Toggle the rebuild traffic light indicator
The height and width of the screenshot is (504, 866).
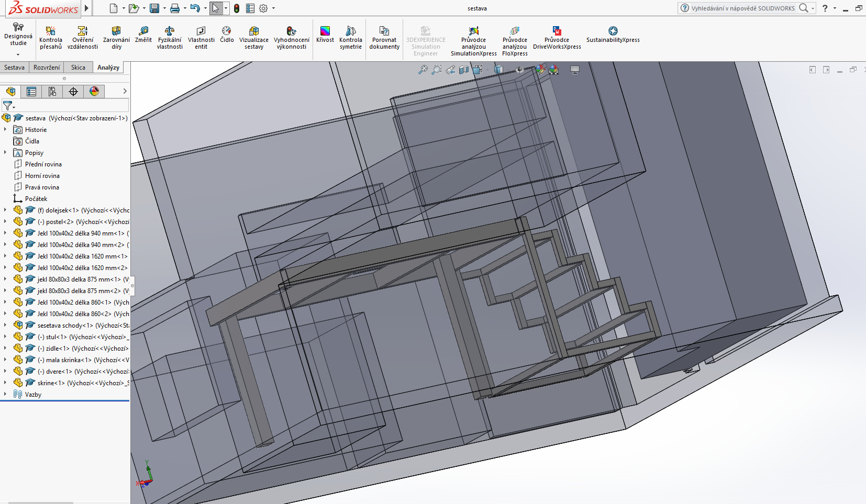tap(237, 8)
